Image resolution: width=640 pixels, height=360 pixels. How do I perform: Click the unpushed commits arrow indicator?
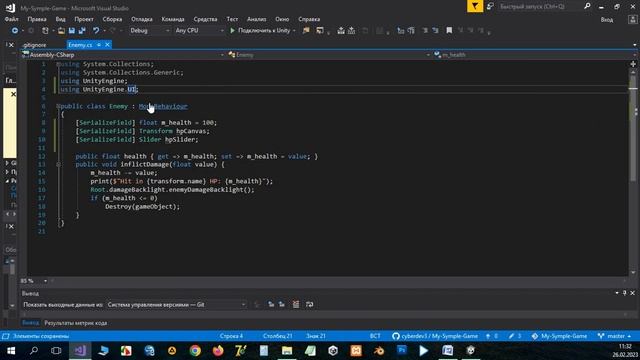click(x=492, y=336)
